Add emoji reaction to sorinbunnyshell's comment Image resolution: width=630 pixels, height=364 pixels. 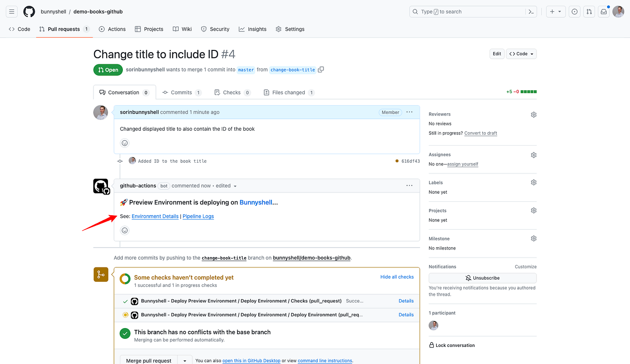point(125,143)
